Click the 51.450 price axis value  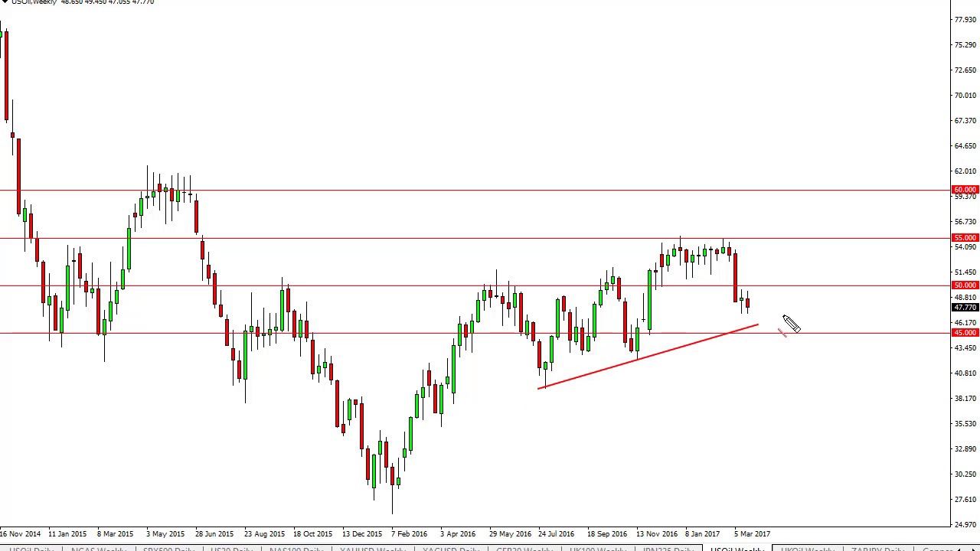[x=965, y=272]
